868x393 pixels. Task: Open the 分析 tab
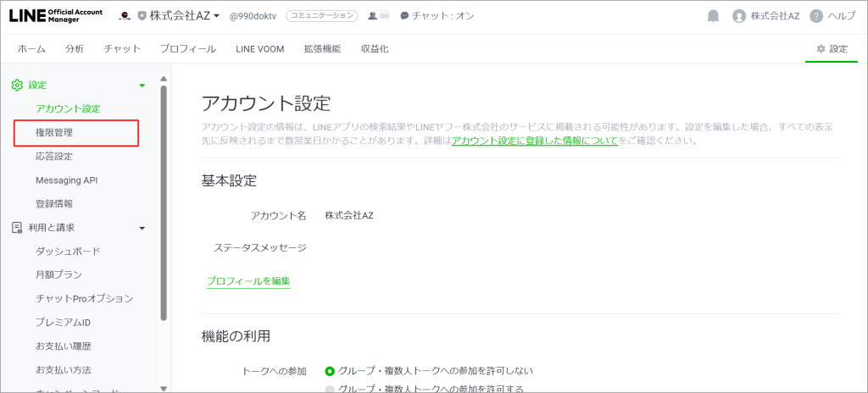[75, 49]
